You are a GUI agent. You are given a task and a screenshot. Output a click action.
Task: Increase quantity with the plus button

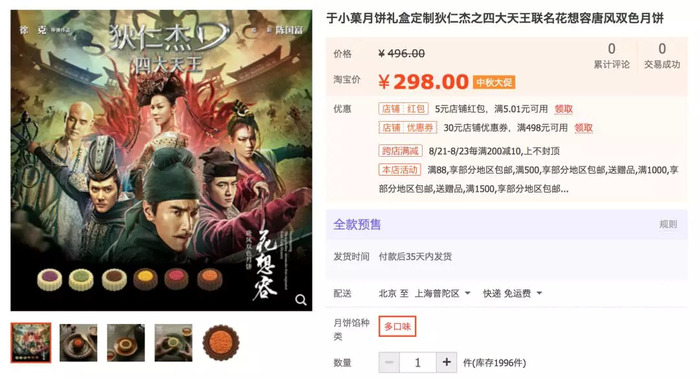point(446,362)
